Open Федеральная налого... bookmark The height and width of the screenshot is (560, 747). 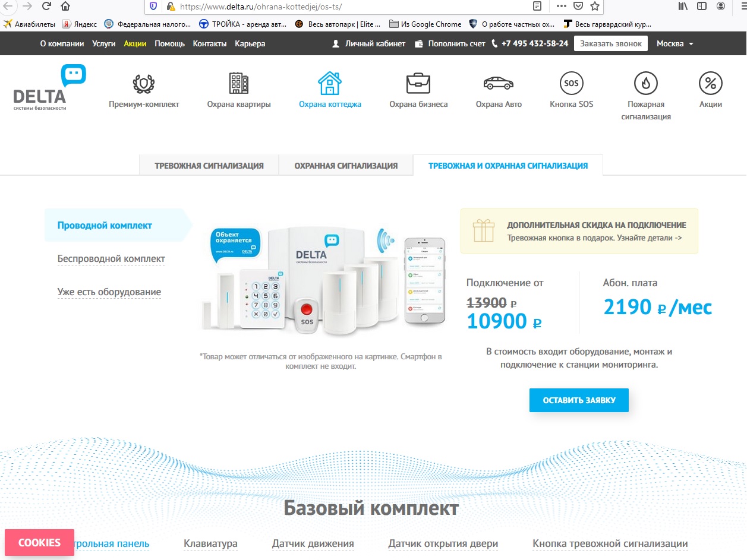coord(148,24)
